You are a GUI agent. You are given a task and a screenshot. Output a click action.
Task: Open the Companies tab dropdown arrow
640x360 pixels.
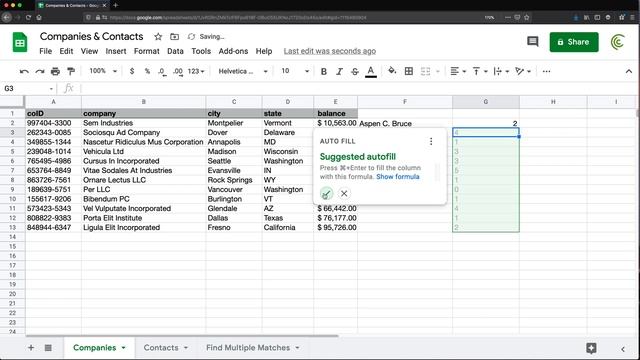click(123, 348)
